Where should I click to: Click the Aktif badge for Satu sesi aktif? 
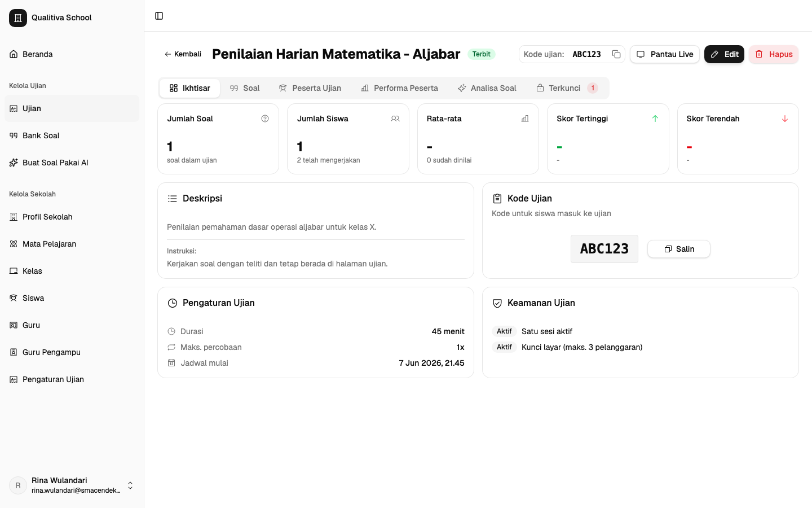(504, 331)
